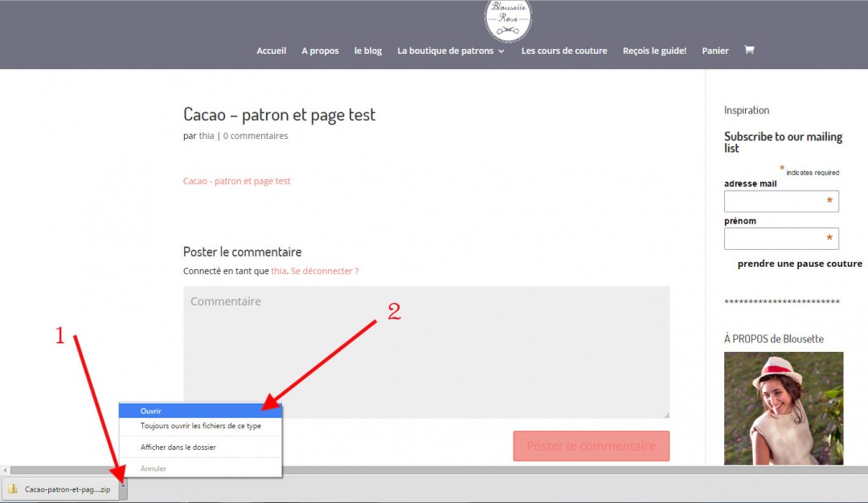Screen dimensions: 868x503
Task: Expand La boutique de patrons submenu chevron
Action: click(502, 51)
